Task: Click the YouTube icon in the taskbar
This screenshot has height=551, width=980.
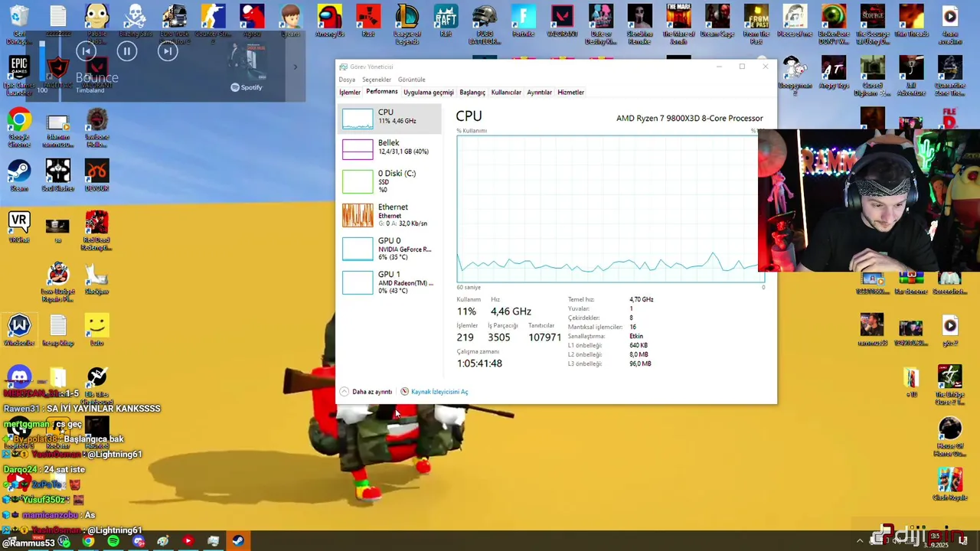Action: 188,541
